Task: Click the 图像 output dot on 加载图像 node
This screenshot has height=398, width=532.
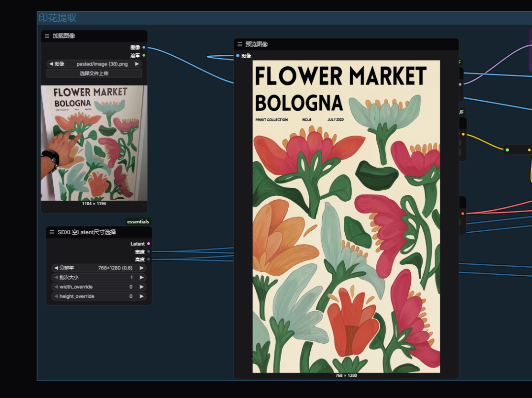Action: pyautogui.click(x=144, y=47)
